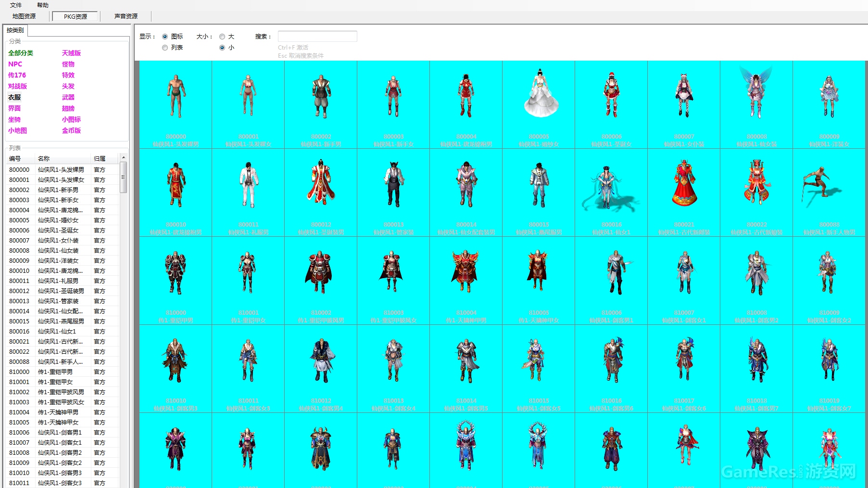Open the 怪物 monsters category
The height and width of the screenshot is (488, 868).
[x=68, y=64]
